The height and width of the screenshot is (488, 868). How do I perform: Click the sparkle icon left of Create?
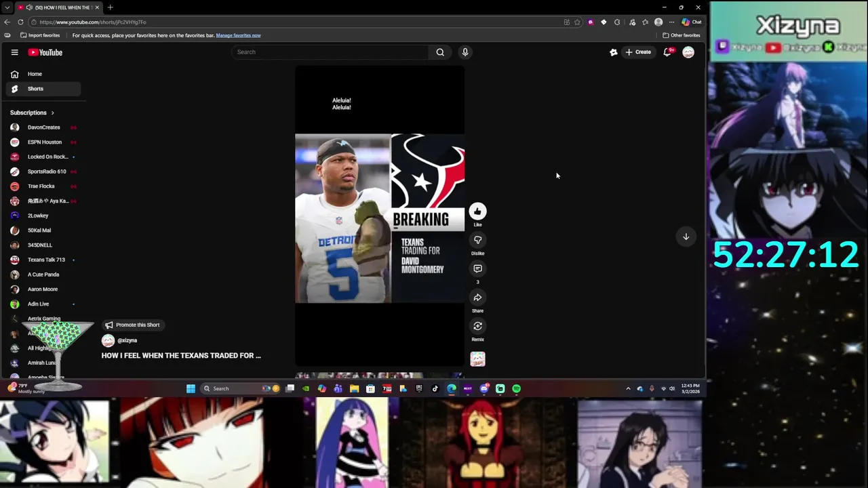[614, 52]
